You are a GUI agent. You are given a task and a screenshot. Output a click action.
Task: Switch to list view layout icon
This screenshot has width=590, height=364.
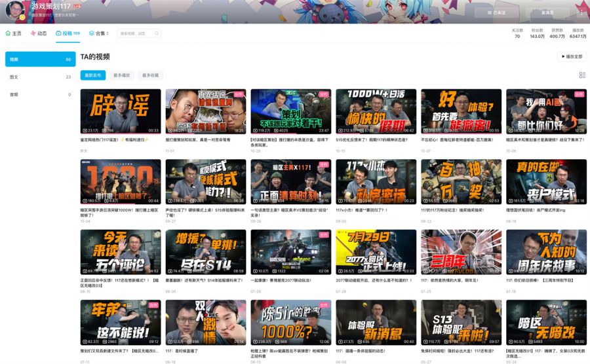pyautogui.click(x=582, y=75)
